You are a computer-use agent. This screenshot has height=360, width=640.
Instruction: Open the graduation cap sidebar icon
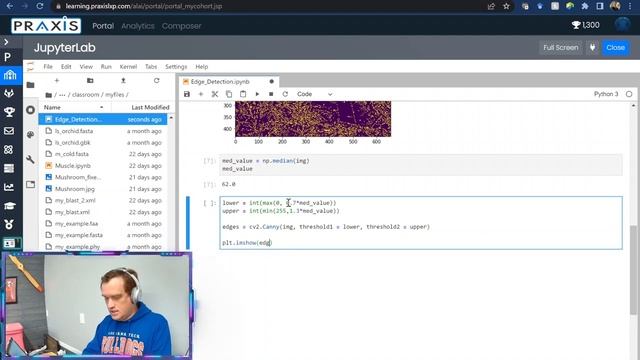pos(9,206)
